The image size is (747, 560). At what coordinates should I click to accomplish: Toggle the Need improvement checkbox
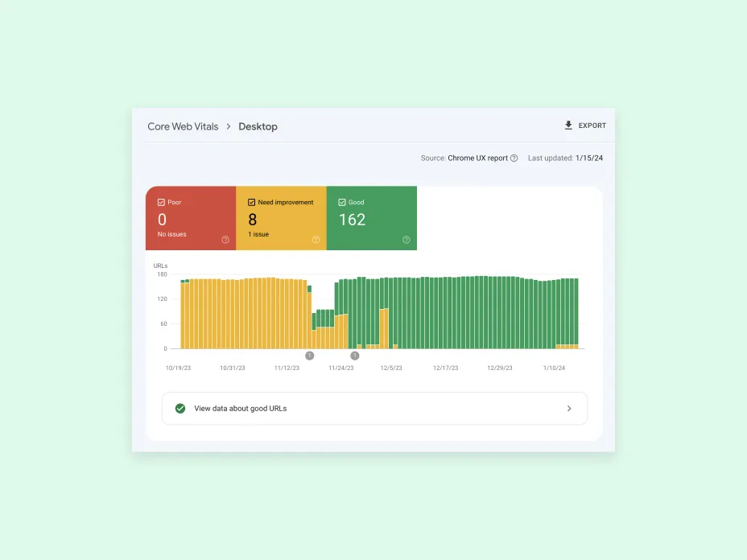coord(250,202)
